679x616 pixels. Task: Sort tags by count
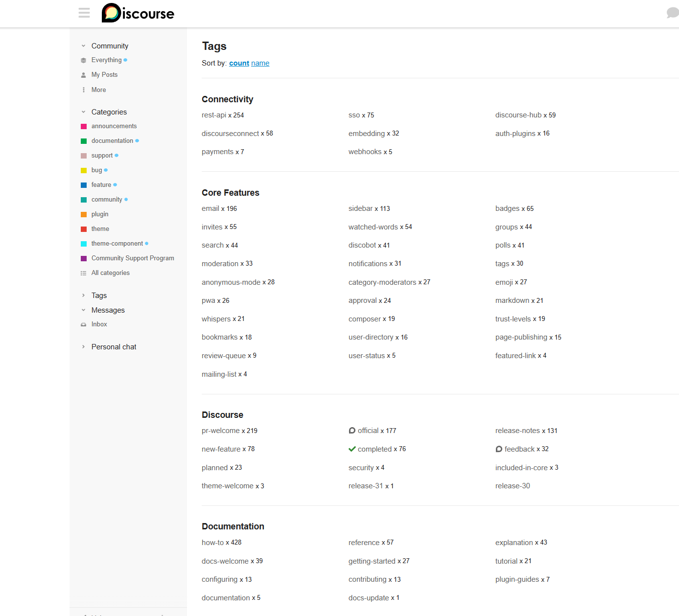(239, 63)
